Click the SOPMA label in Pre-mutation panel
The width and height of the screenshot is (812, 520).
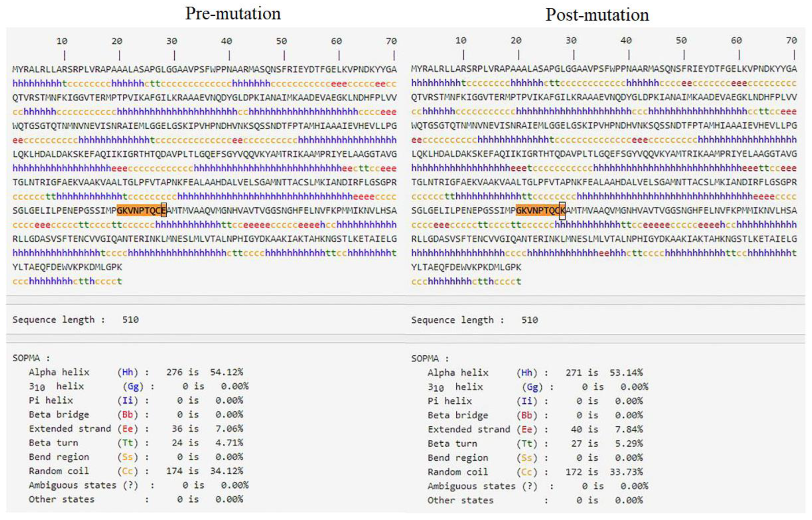click(26, 358)
